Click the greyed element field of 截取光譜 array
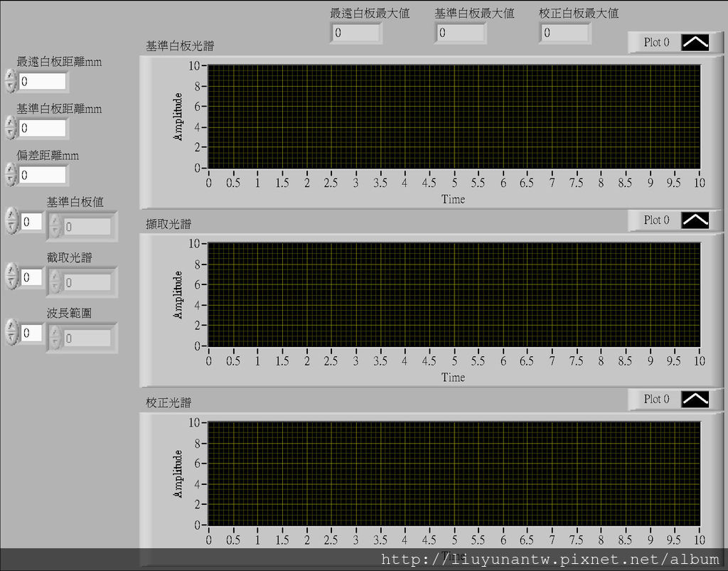The width and height of the screenshot is (728, 571). click(x=87, y=283)
